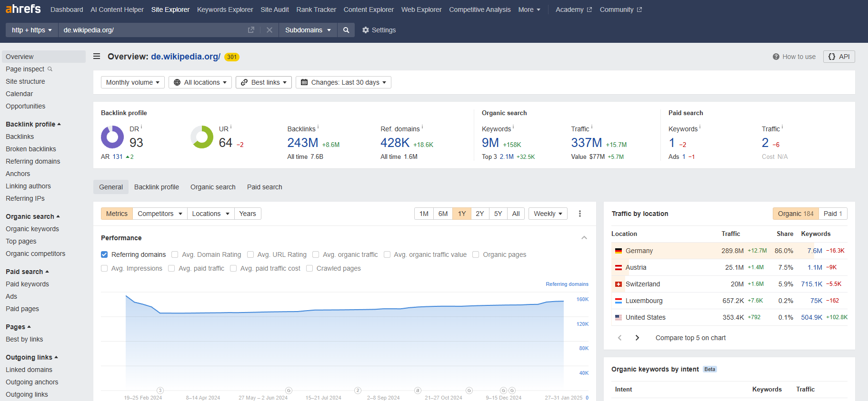Open Monthly volume dropdown
Viewport: 868px width, 401px height.
pos(133,82)
